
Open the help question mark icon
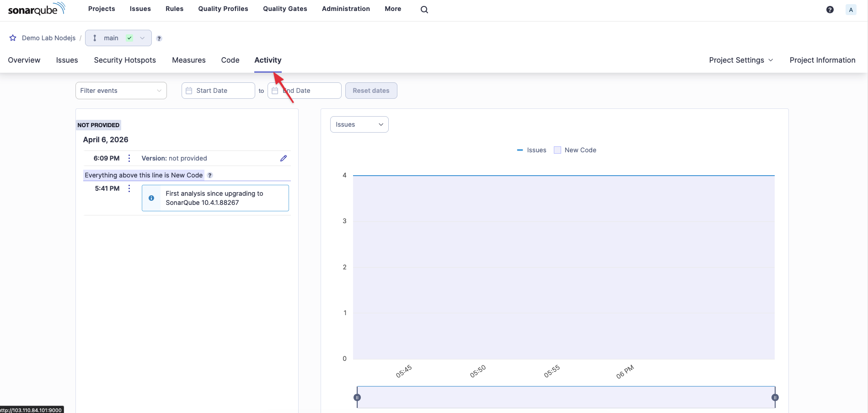(830, 10)
